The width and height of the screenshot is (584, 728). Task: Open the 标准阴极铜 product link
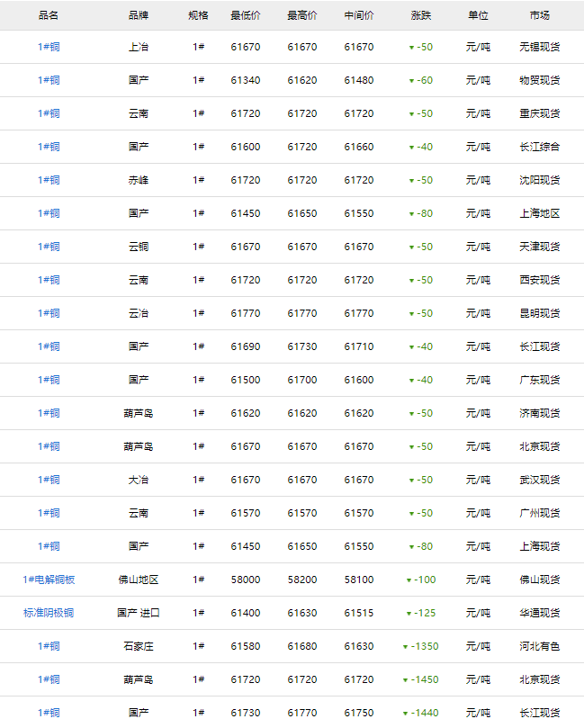49,613
